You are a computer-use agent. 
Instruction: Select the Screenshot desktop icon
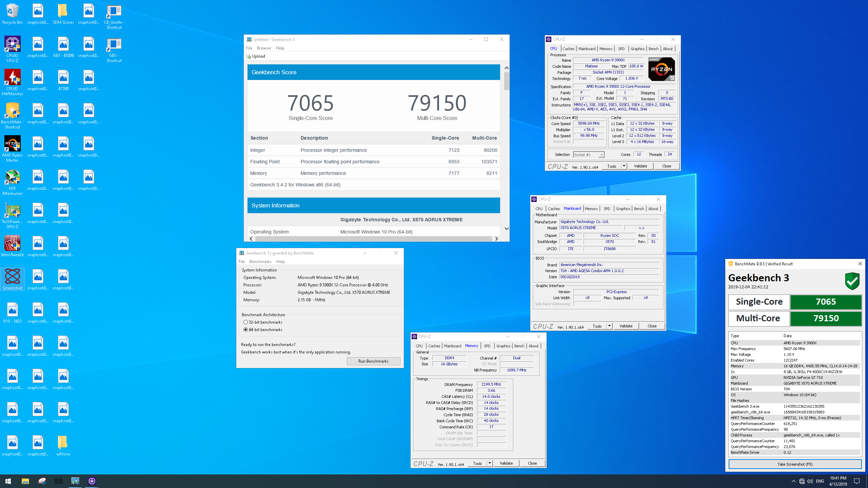coord(13,279)
